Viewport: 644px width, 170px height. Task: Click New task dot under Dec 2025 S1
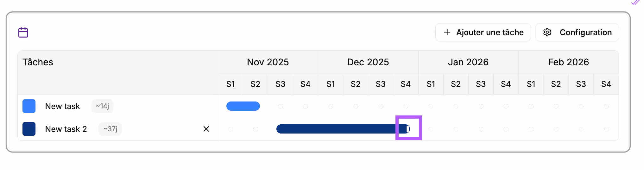pyautogui.click(x=331, y=106)
